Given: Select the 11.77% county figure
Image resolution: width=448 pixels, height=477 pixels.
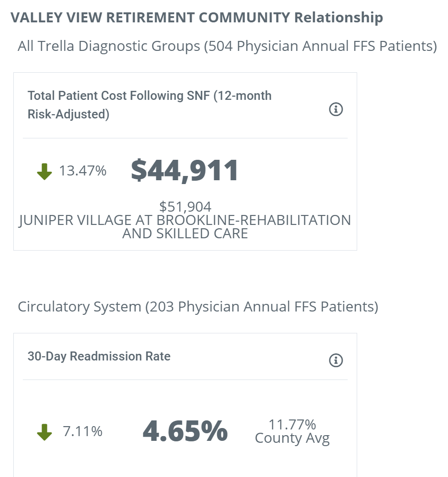Looking at the screenshot, I should (292, 424).
